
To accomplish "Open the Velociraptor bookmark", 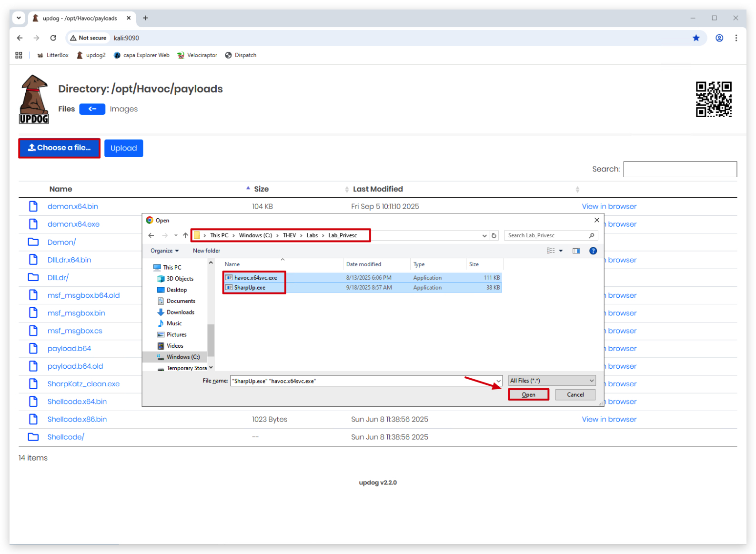I will (197, 55).
